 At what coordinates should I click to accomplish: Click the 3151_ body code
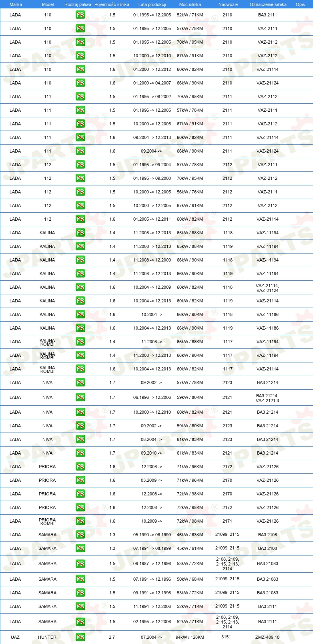pos(227,637)
